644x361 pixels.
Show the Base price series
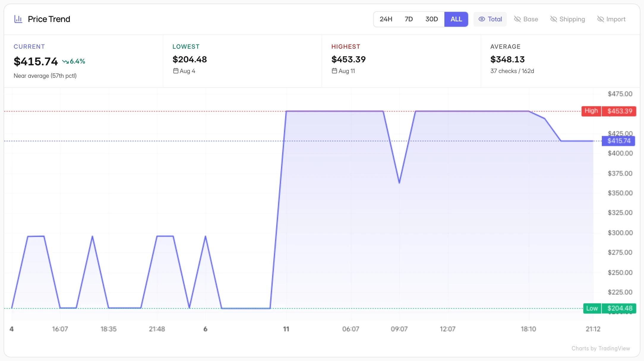coord(526,19)
